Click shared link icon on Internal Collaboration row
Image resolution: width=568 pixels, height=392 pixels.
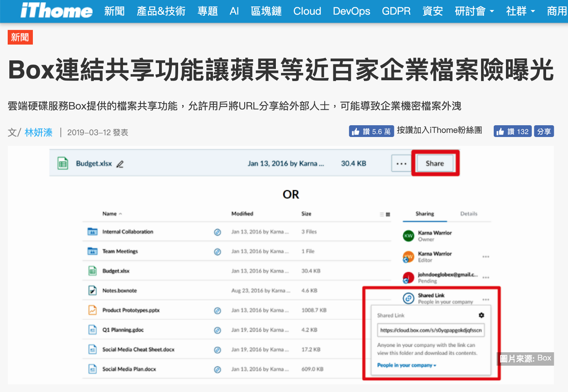pos(217,232)
